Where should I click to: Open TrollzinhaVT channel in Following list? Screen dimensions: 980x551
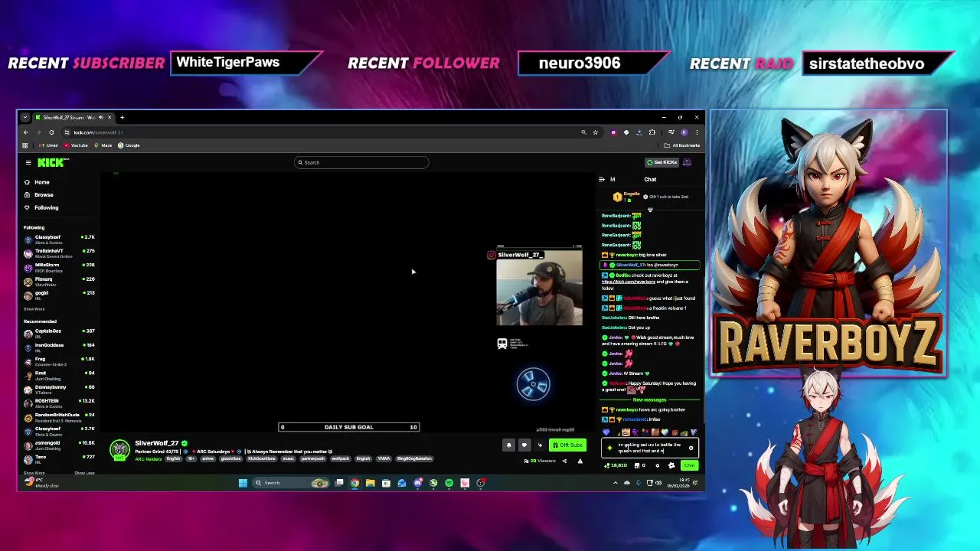tap(60, 253)
